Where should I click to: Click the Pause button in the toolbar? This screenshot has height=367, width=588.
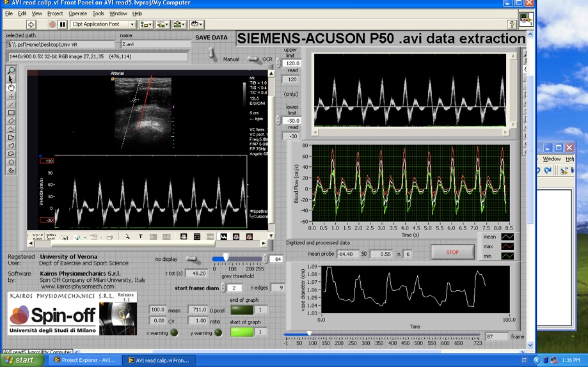pos(63,24)
